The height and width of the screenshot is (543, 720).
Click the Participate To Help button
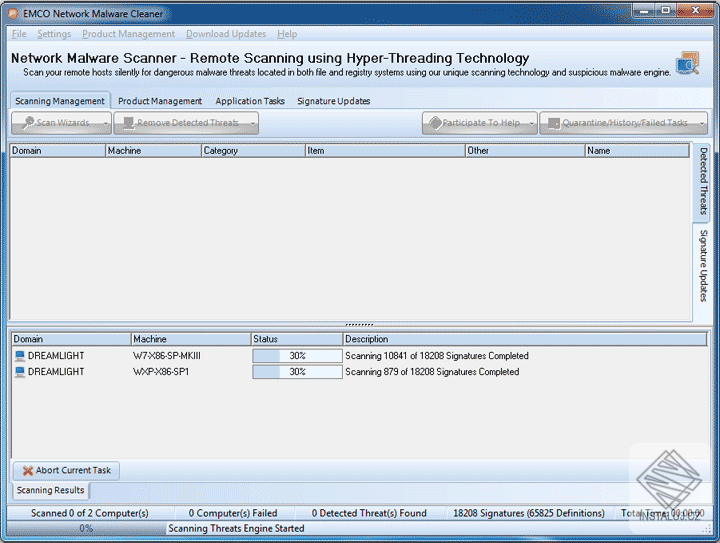(479, 123)
